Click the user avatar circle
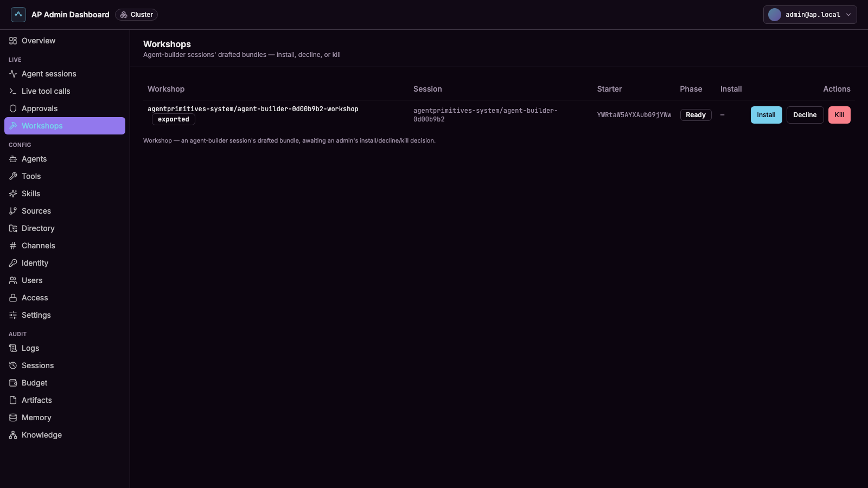 [x=775, y=15]
